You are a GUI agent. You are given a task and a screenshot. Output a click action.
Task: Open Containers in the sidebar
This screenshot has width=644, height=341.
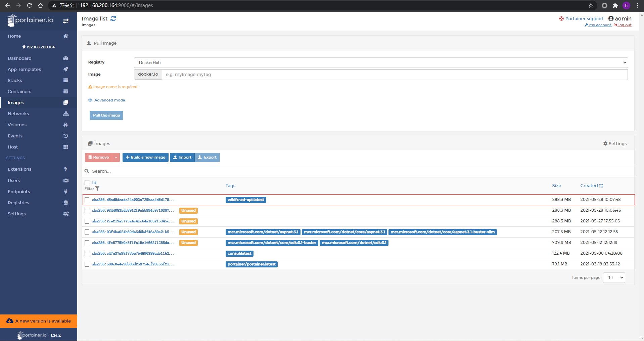pos(19,91)
